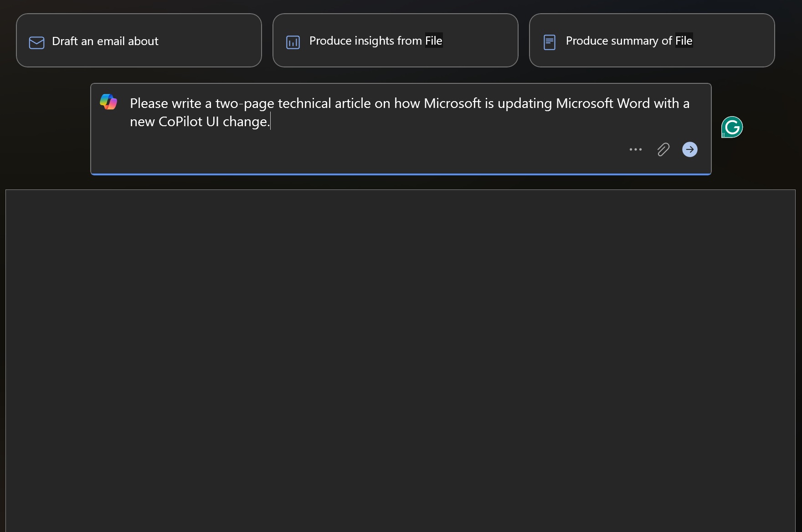This screenshot has width=802, height=532.
Task: Select the "Produce insights from File" suggestion
Action: click(x=395, y=40)
